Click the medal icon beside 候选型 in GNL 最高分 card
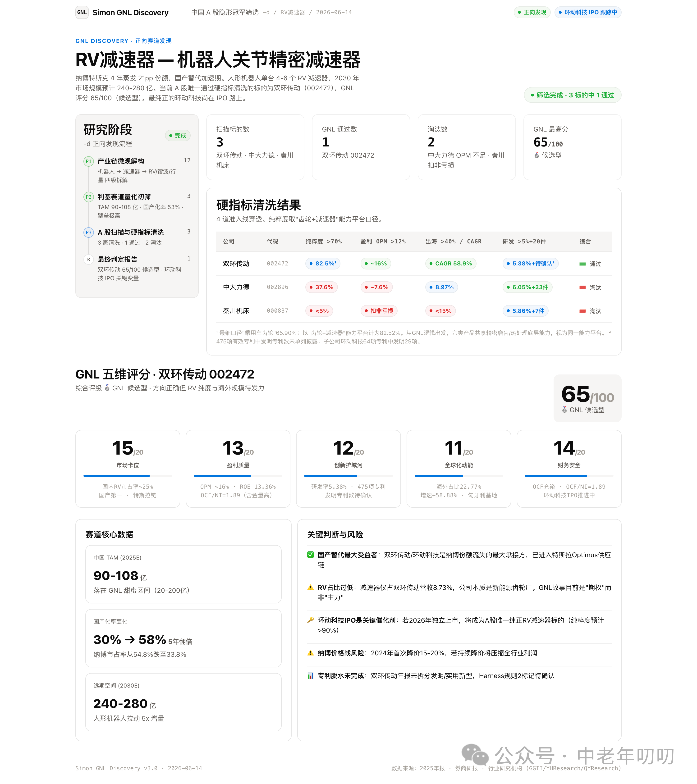The image size is (697, 784). click(537, 155)
